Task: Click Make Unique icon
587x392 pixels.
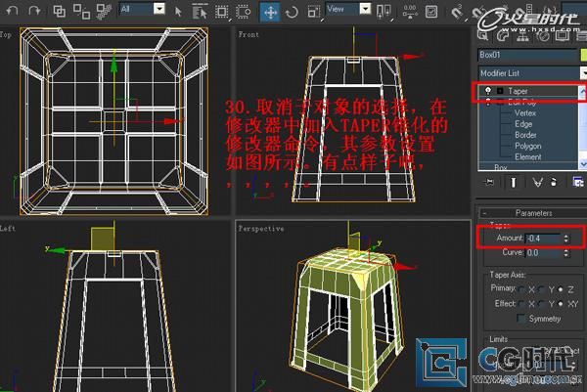Action: 537,183
